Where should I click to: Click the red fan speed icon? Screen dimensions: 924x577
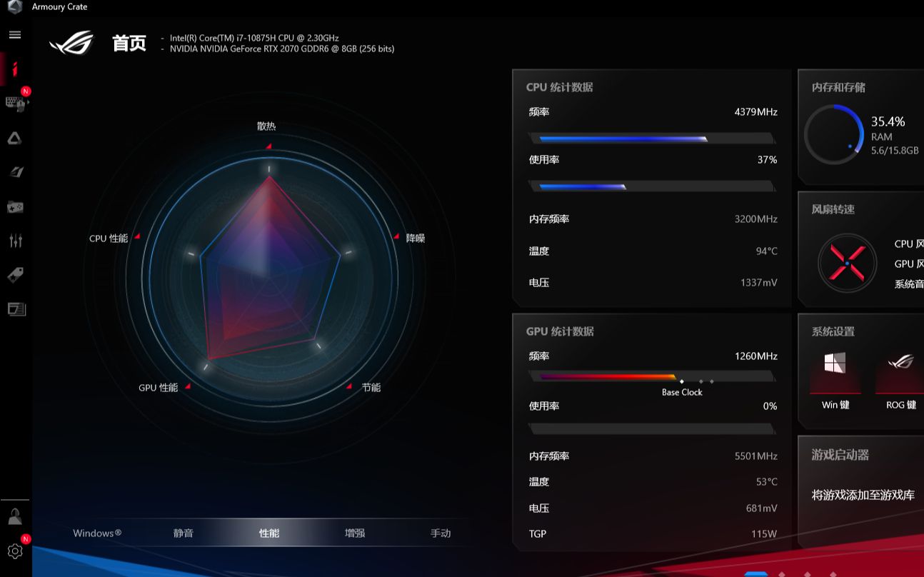coord(847,263)
